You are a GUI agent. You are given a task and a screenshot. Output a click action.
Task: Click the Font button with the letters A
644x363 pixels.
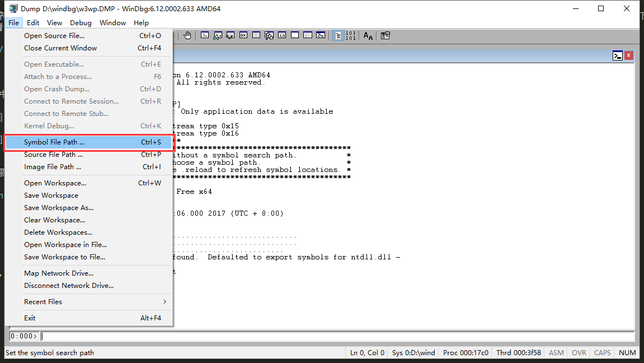click(368, 36)
